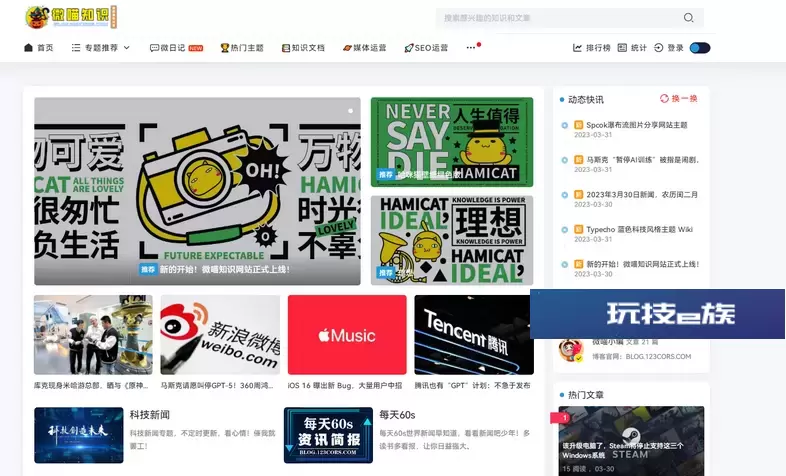The image size is (786, 476).
Task: Click the rocket icon beside SEO运营
Action: [409, 48]
